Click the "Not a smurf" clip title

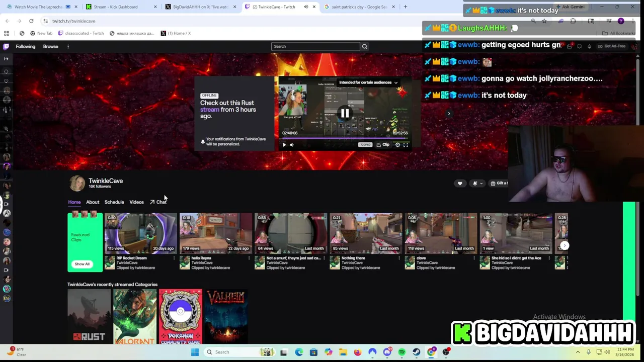pos(294,258)
